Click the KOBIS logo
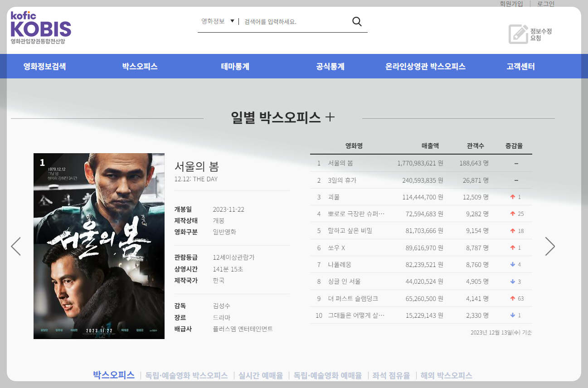The image size is (588, 388). 41,28
